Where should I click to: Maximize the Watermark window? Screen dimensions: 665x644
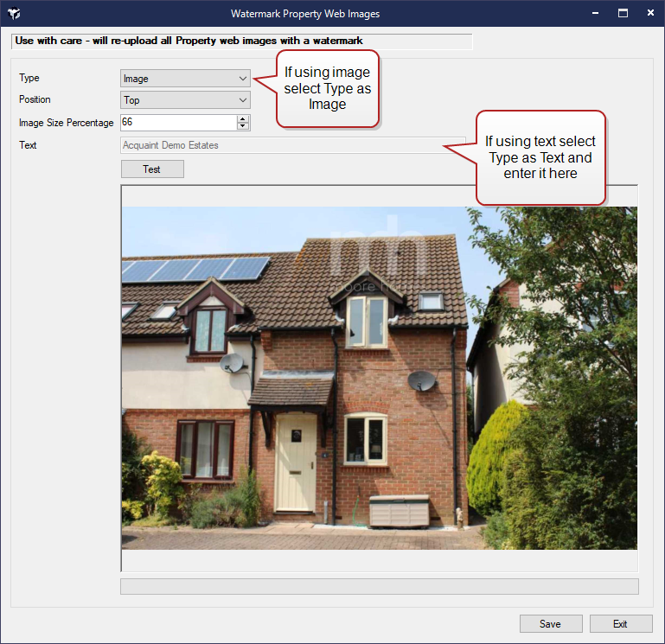622,13
